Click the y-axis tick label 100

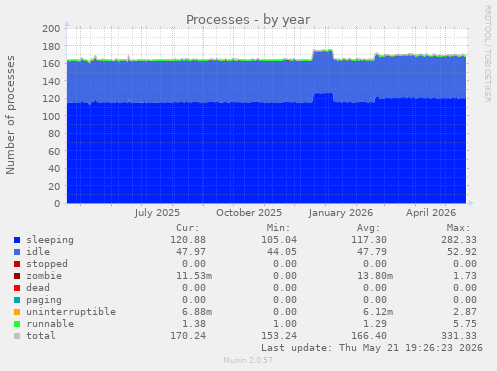(51, 116)
